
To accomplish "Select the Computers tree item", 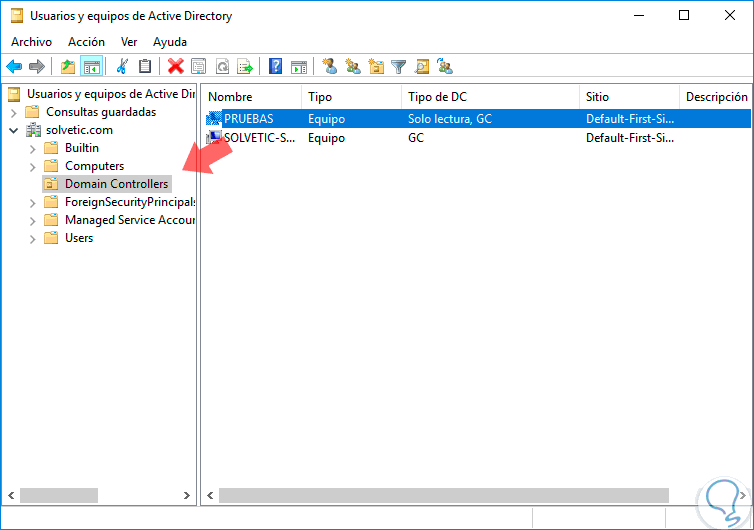I will (94, 166).
